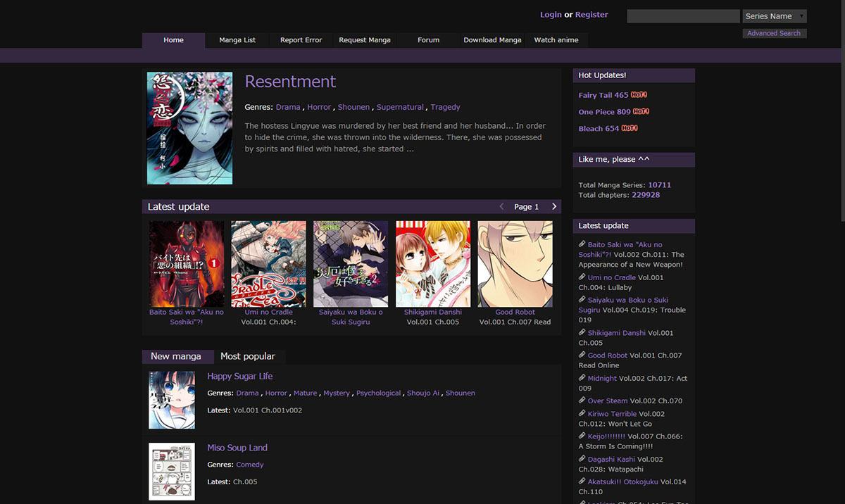Click the HOT badge next to One Piece 809
This screenshot has width=845, height=504.
point(641,111)
